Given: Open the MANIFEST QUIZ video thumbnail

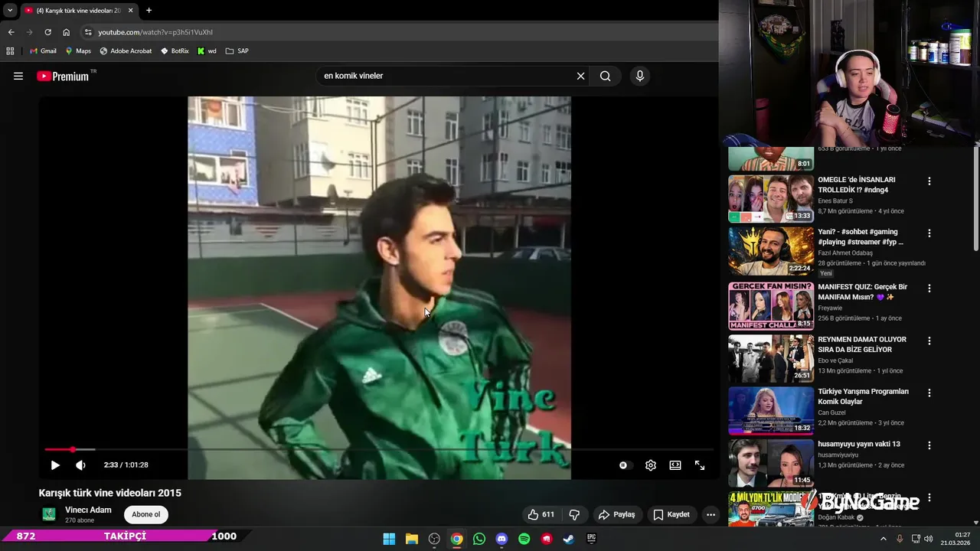Looking at the screenshot, I should tap(770, 305).
